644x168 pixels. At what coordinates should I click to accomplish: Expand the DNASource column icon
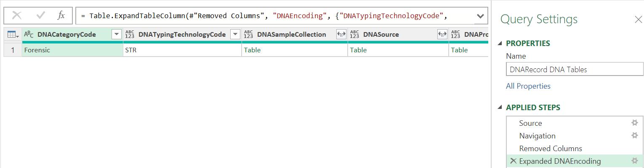(x=442, y=35)
